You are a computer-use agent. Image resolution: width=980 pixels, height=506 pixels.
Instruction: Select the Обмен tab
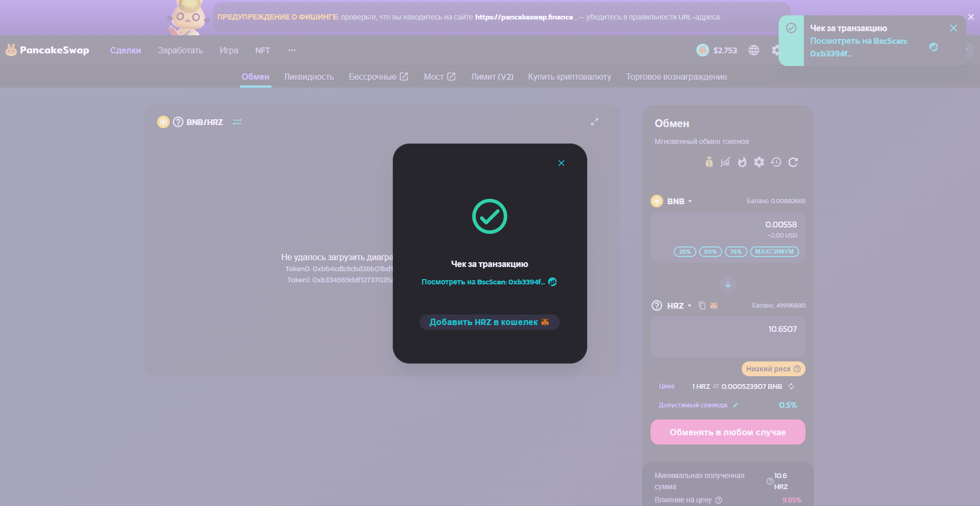tap(256, 77)
